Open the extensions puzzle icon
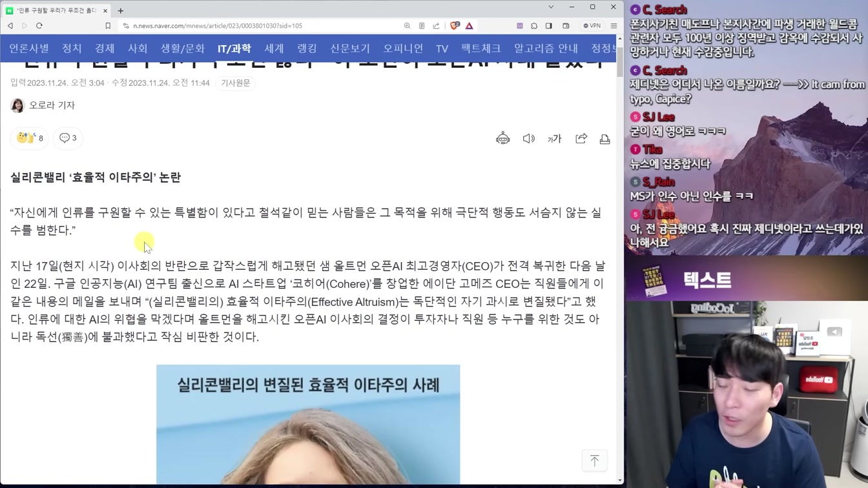The image size is (868, 488). point(534,26)
